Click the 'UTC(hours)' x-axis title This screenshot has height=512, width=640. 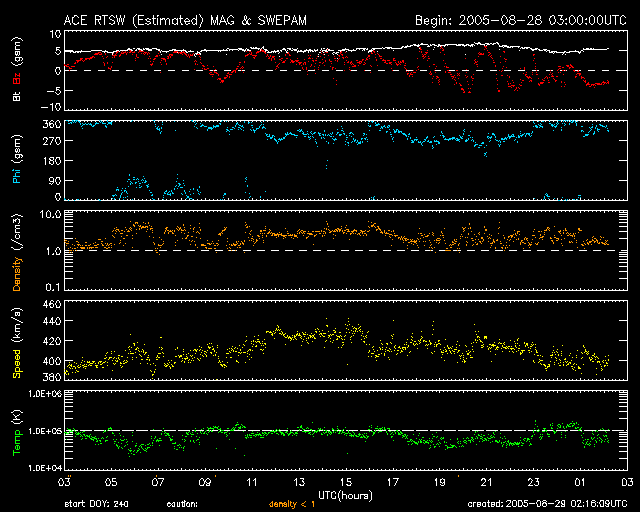pos(345,495)
